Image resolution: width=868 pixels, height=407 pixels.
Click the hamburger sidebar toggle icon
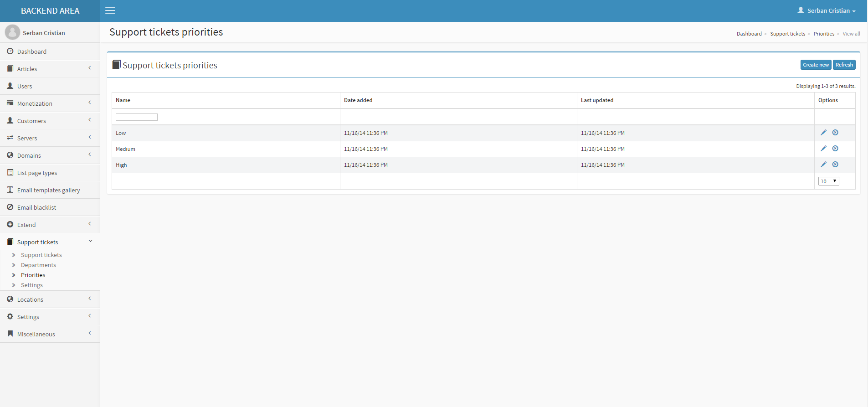pos(110,10)
